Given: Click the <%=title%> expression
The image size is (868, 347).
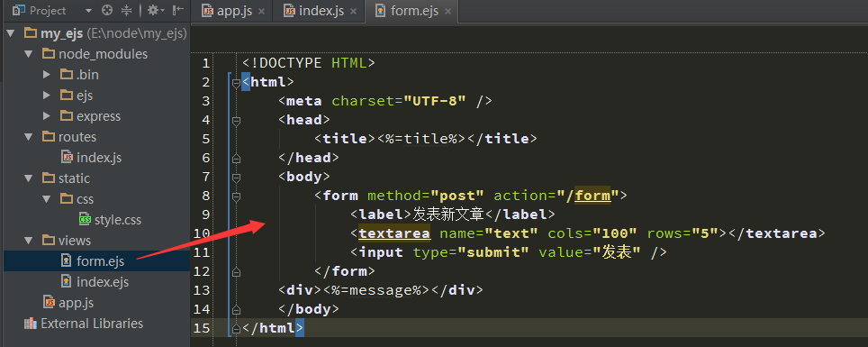Looking at the screenshot, I should coord(421,139).
